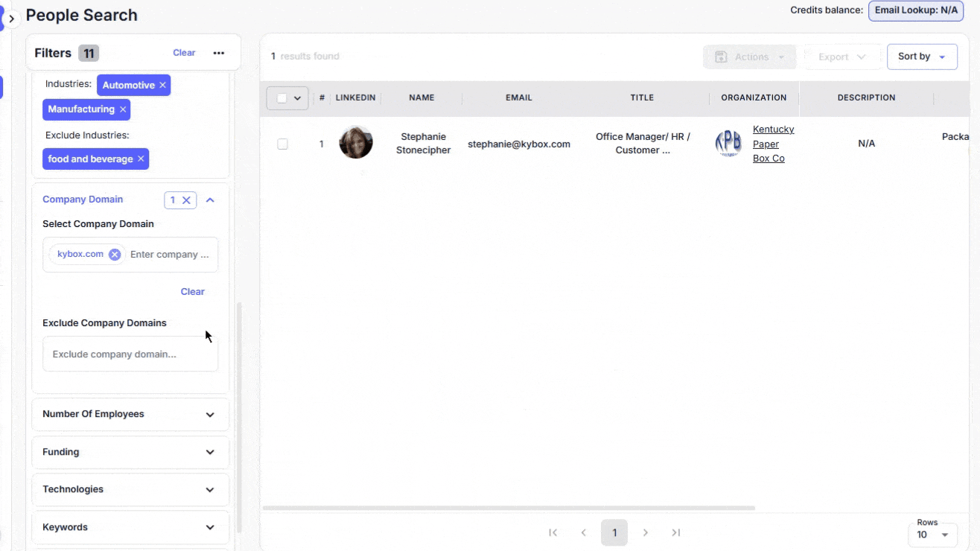Open the Sort by dropdown
This screenshot has height=551, width=980.
tap(921, 57)
